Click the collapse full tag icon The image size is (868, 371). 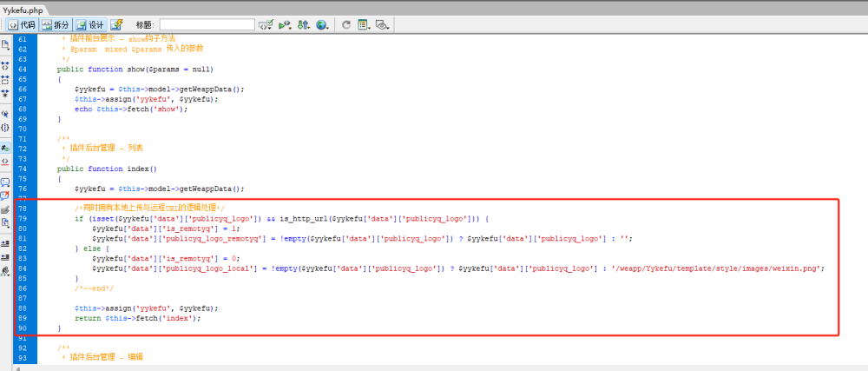(x=5, y=66)
